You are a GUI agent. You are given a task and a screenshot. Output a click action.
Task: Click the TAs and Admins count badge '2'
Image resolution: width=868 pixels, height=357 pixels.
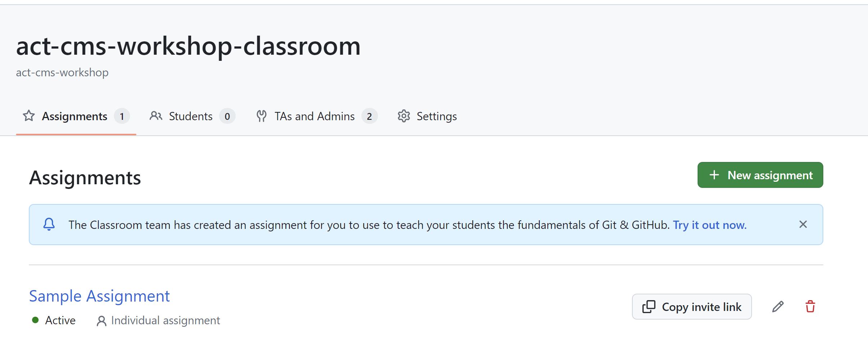click(x=369, y=116)
